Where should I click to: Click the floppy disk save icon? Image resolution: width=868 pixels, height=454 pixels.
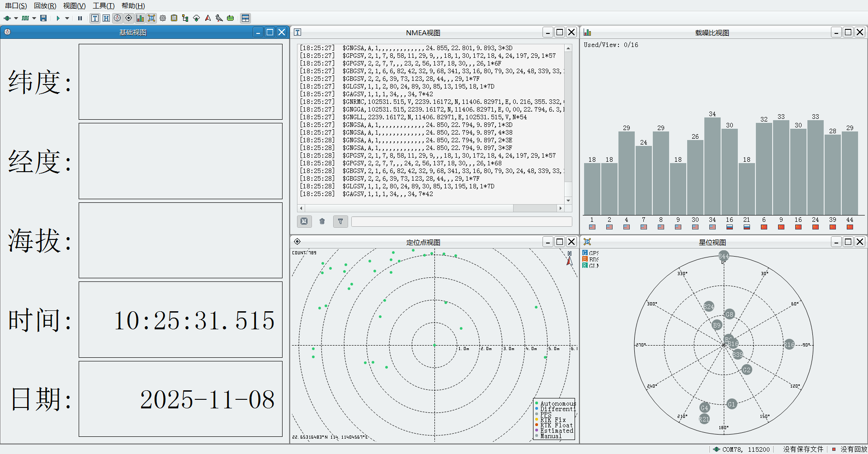pos(43,18)
